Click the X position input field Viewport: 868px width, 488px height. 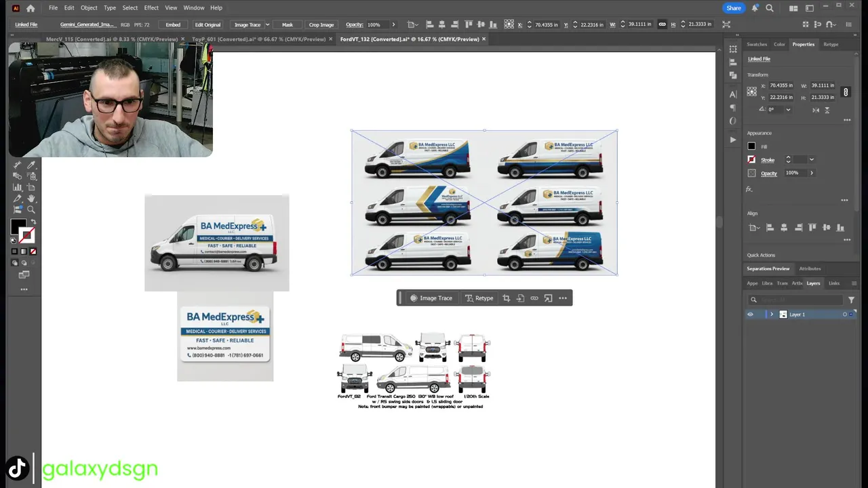coord(781,85)
